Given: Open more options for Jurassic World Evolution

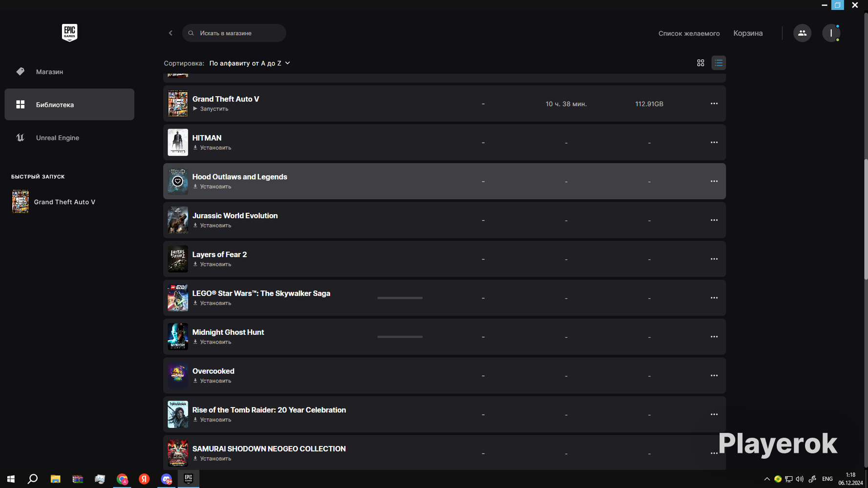Looking at the screenshot, I should pyautogui.click(x=714, y=220).
